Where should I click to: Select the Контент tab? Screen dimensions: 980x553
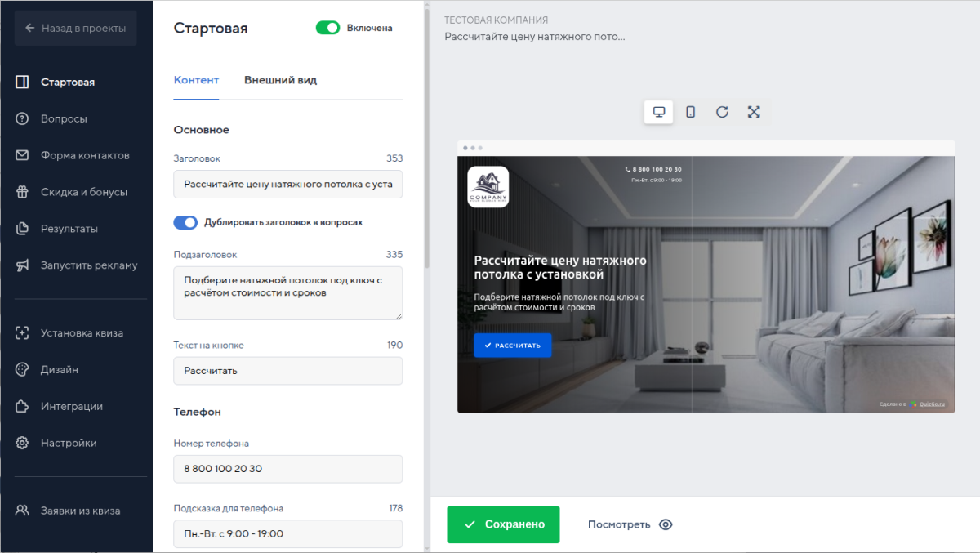(x=196, y=80)
